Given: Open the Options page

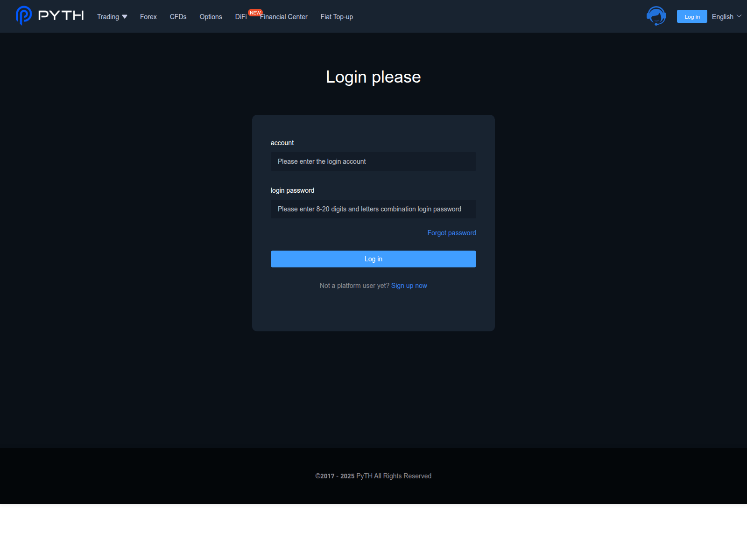Looking at the screenshot, I should [211, 17].
